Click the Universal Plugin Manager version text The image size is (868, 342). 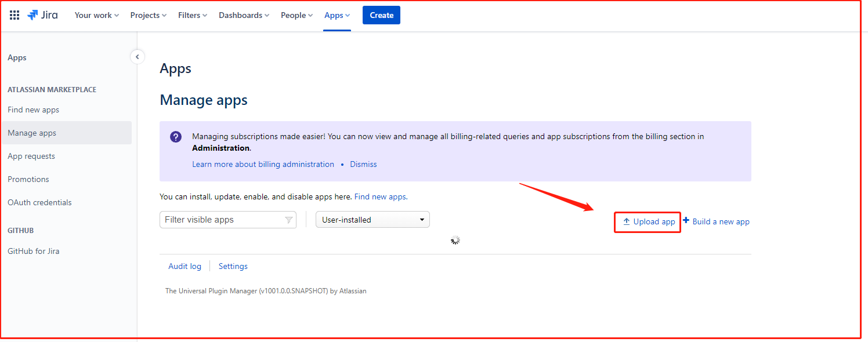click(x=266, y=291)
